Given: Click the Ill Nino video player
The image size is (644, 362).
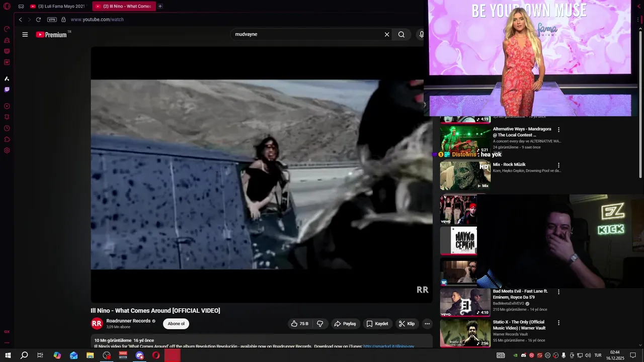Looking at the screenshot, I should coord(262,174).
